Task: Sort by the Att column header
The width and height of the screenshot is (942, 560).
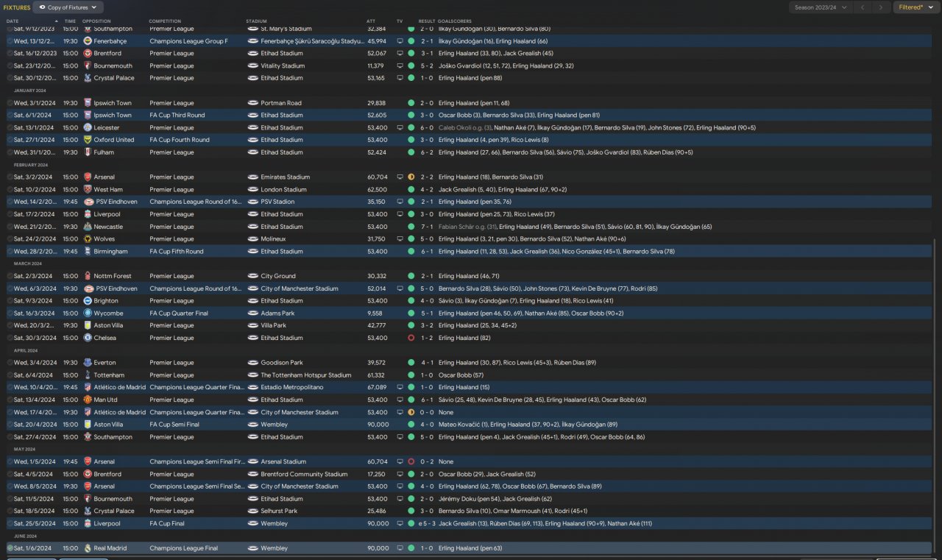Action: pyautogui.click(x=370, y=21)
